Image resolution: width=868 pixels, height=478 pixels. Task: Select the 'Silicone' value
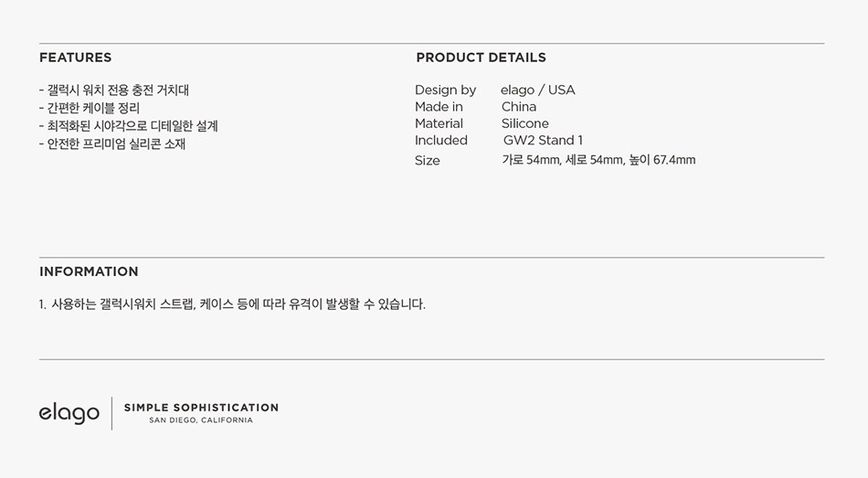(x=524, y=123)
